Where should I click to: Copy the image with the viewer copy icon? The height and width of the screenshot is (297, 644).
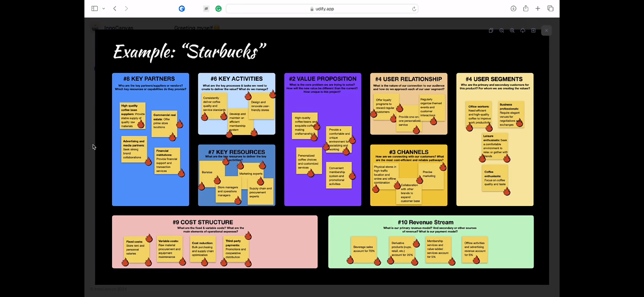(x=491, y=30)
